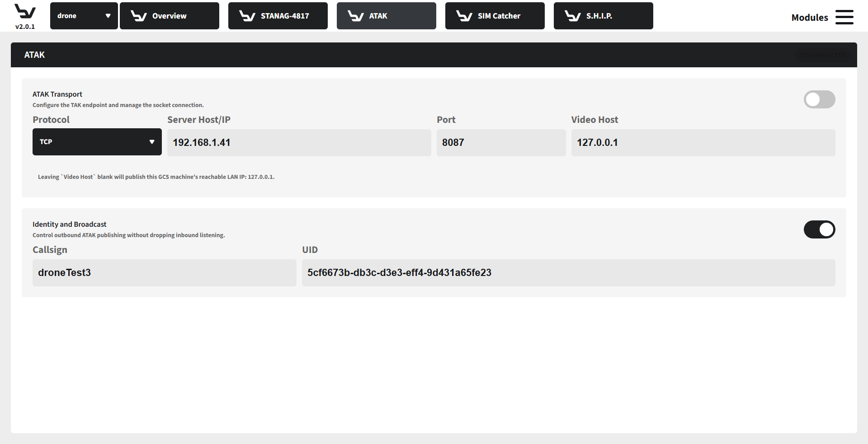This screenshot has width=868, height=444.
Task: Focus the Server Host/IP field
Action: (298, 143)
